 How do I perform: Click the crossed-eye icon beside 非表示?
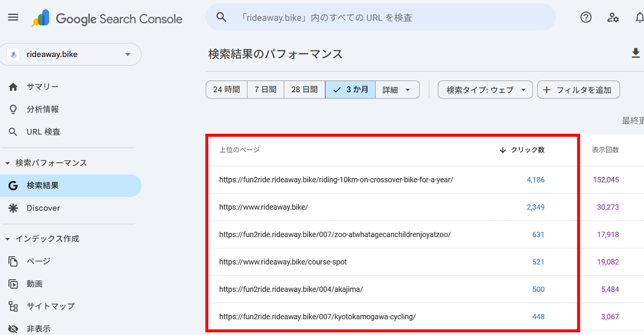coord(13,329)
